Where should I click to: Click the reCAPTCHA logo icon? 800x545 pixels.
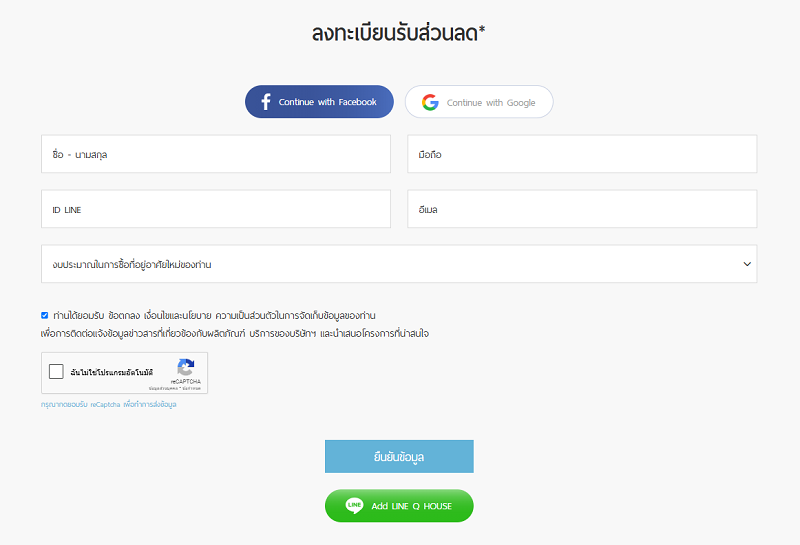click(x=186, y=367)
